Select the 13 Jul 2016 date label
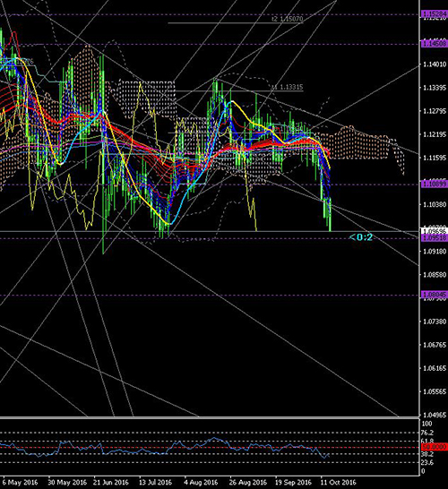This screenshot has width=448, height=489. point(155,483)
